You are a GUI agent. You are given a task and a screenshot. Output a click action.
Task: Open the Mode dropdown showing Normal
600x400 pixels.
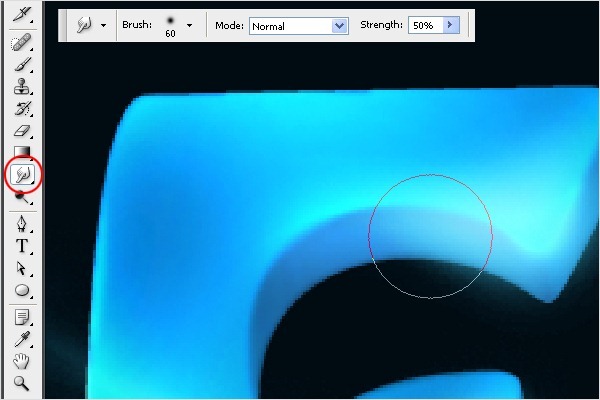tap(299, 26)
